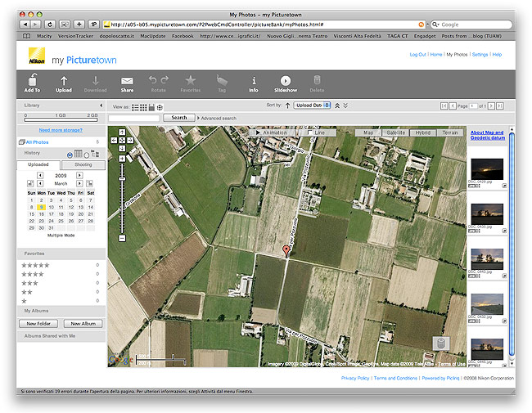Open the Sort by Upload Date dropdown
The image size is (532, 413).
(312, 105)
